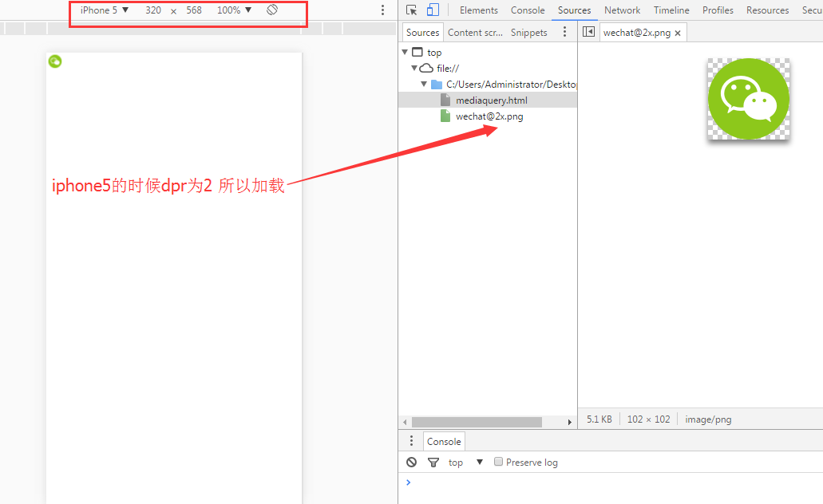Select the Content scripts sub-tab
Viewport: 823px width, 504px height.
(x=475, y=33)
